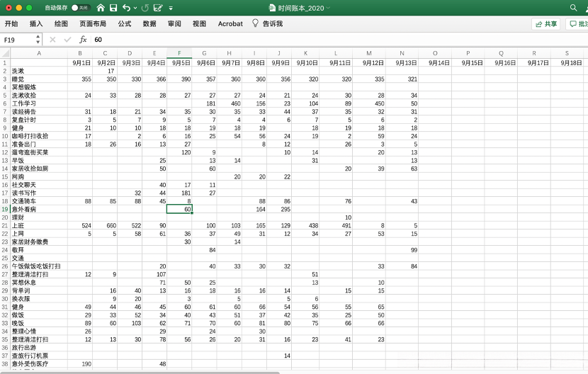Click the edit/check document icon in title bar

pos(158,8)
